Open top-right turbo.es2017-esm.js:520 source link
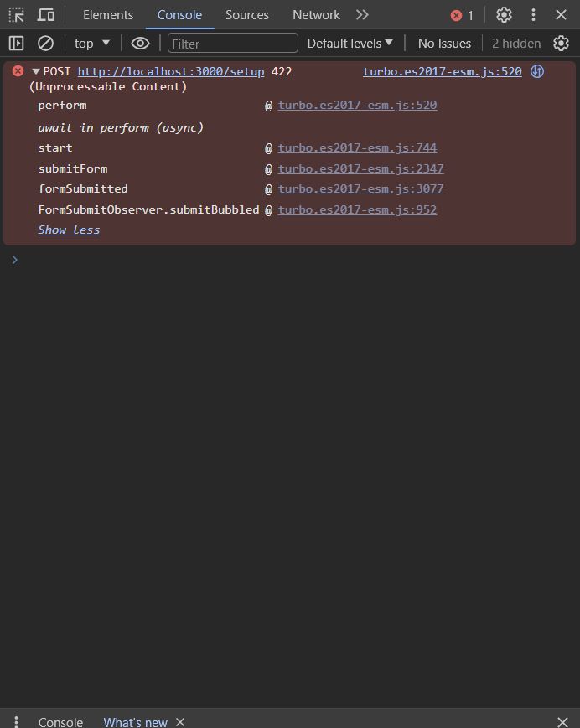 coord(442,71)
